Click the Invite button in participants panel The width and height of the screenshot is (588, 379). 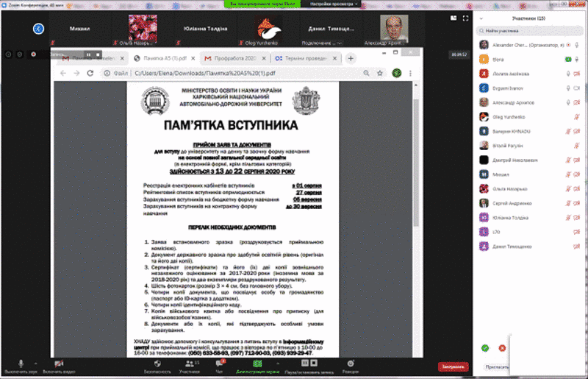point(497,367)
